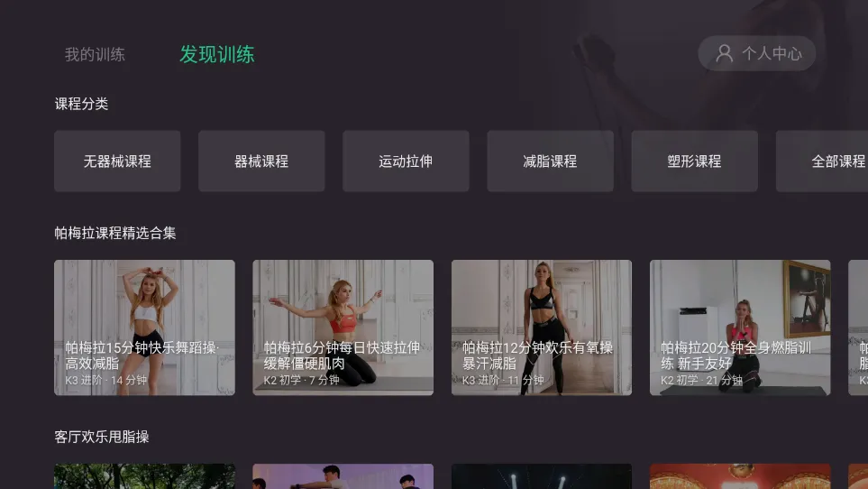Select 减脂课程 category
The height and width of the screenshot is (489, 868).
[x=550, y=161]
